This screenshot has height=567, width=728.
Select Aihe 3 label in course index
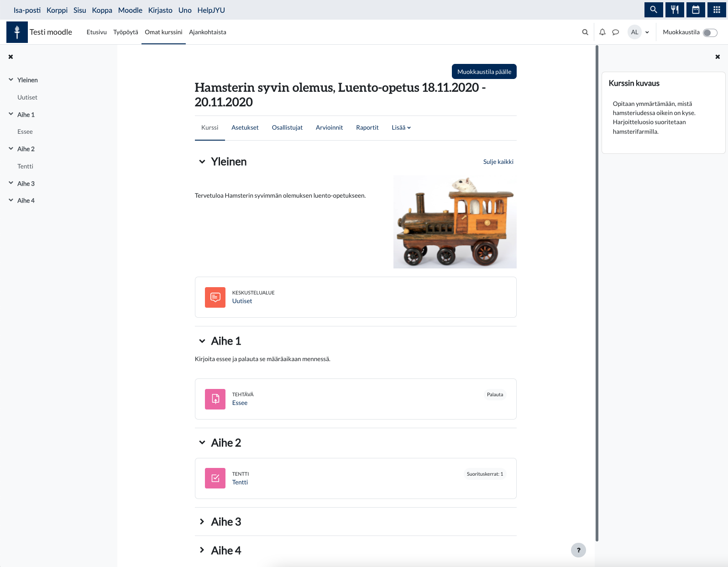click(26, 184)
